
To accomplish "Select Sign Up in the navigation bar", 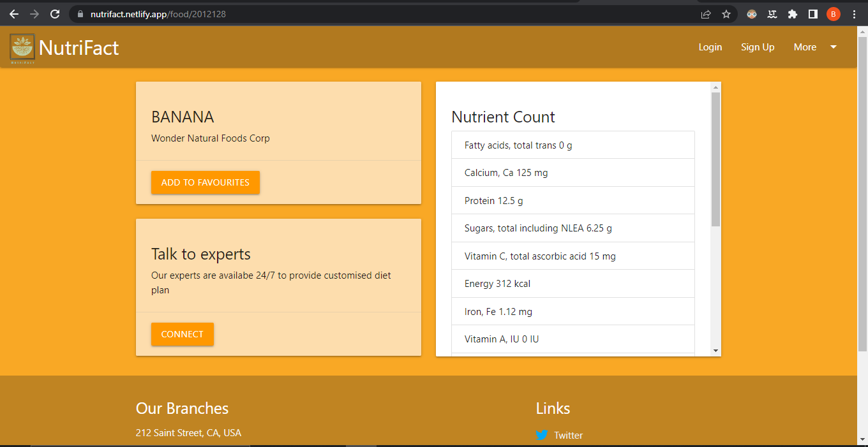I will [758, 47].
